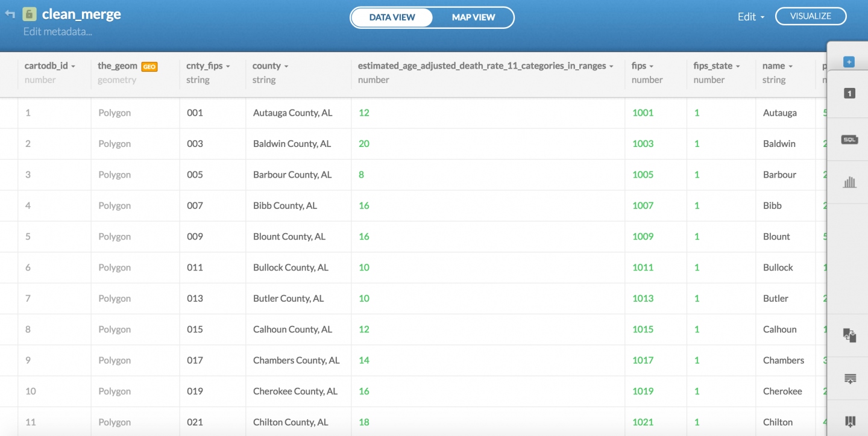Open the filters panel using the histogram icon
The height and width of the screenshot is (436, 868).
point(849,181)
